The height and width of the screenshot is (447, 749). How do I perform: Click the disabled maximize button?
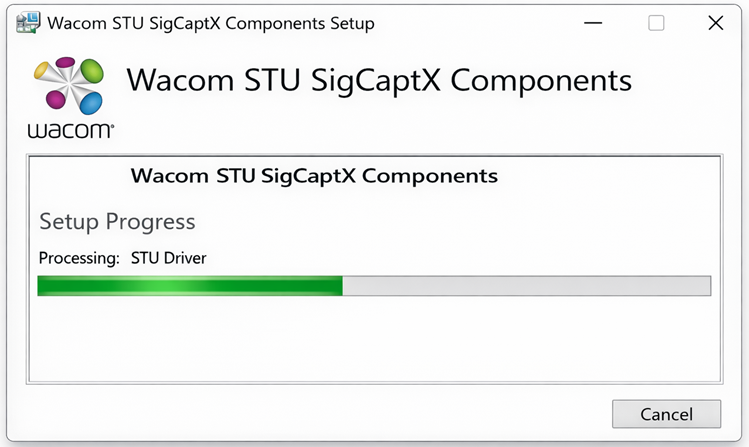coord(656,23)
